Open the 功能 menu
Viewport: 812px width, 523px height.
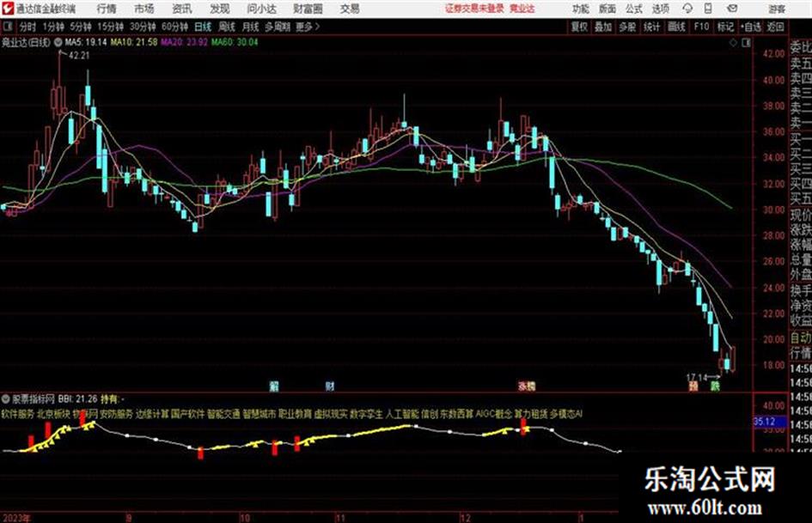(581, 9)
